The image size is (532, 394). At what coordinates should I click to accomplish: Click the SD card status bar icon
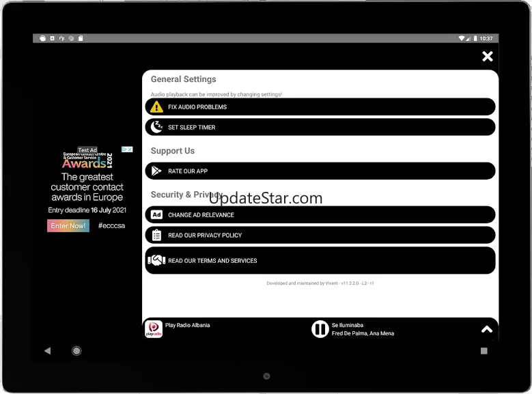point(81,38)
